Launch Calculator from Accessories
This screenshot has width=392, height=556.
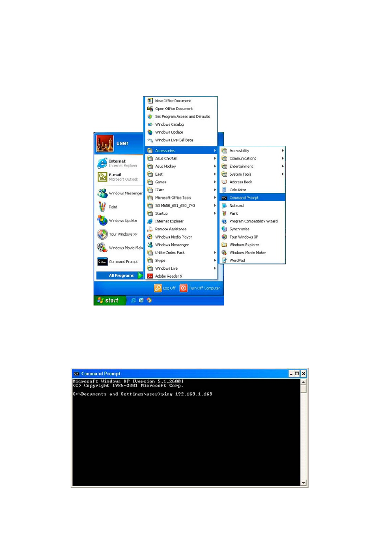(x=253, y=190)
